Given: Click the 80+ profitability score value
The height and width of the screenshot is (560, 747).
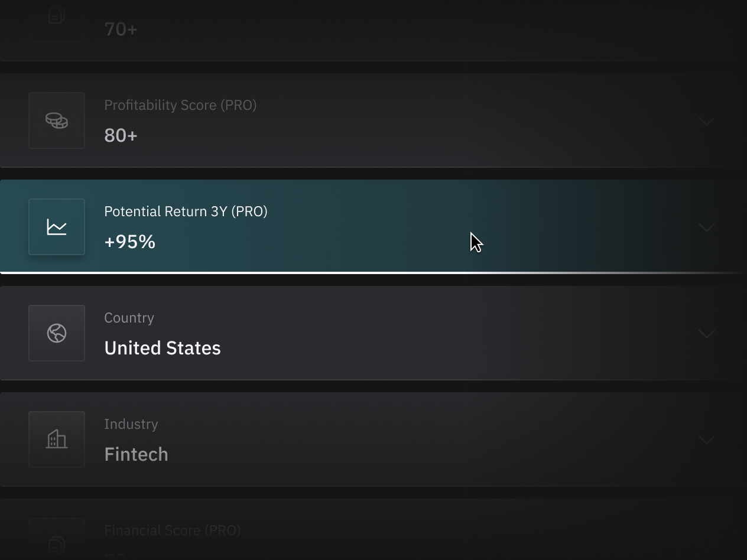Looking at the screenshot, I should 121,135.
